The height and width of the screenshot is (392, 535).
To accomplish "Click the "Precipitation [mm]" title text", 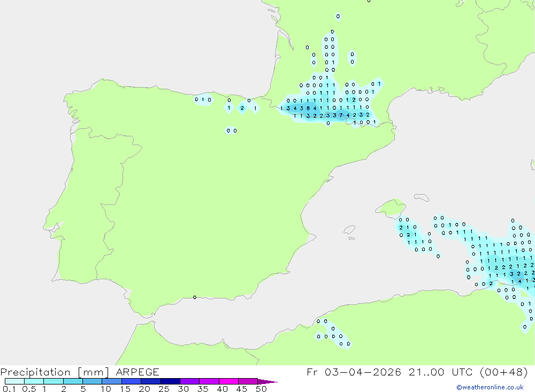I will (x=55, y=372).
